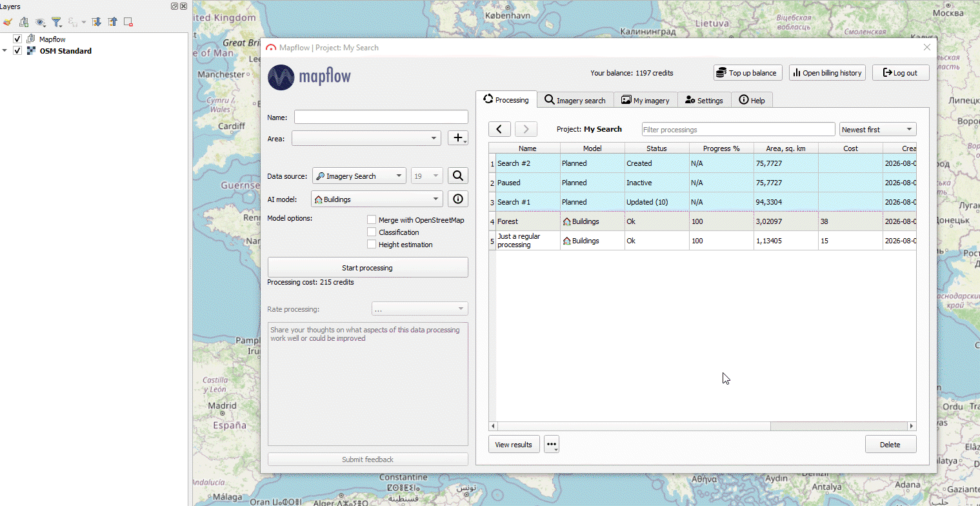Sort the table by Cost column header
The width and height of the screenshot is (980, 506).
click(850, 148)
